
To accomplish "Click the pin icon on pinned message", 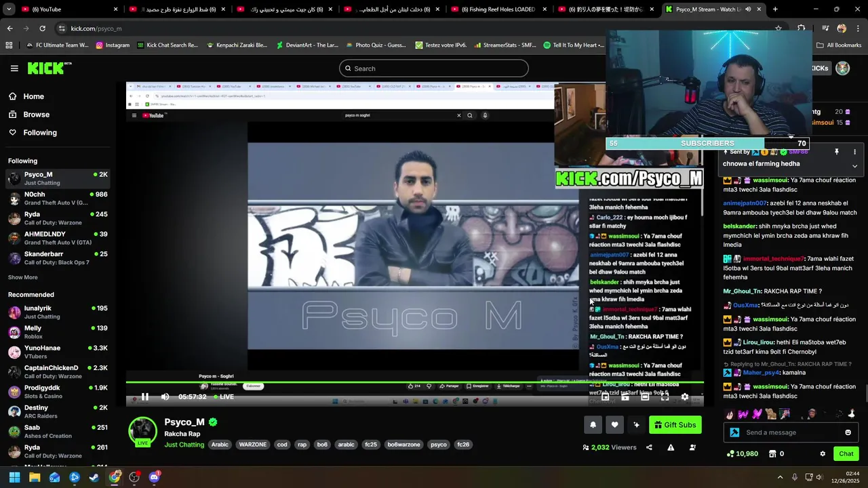I will coord(836,152).
